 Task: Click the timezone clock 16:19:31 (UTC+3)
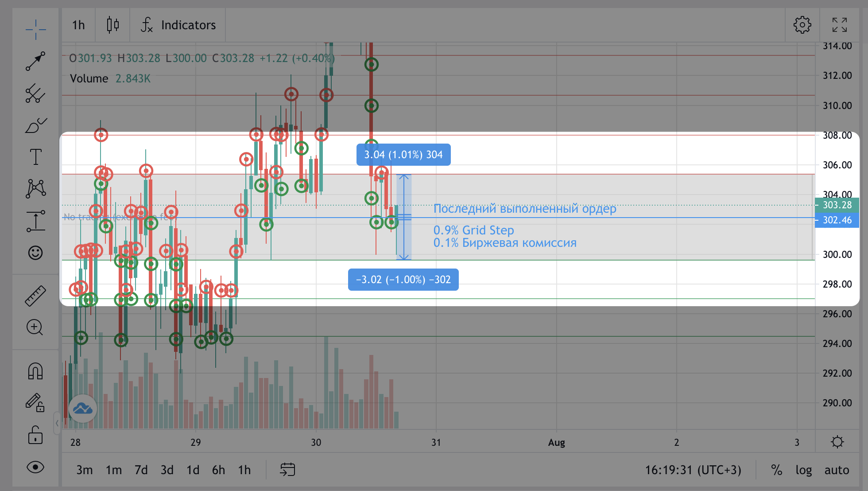[x=693, y=470]
